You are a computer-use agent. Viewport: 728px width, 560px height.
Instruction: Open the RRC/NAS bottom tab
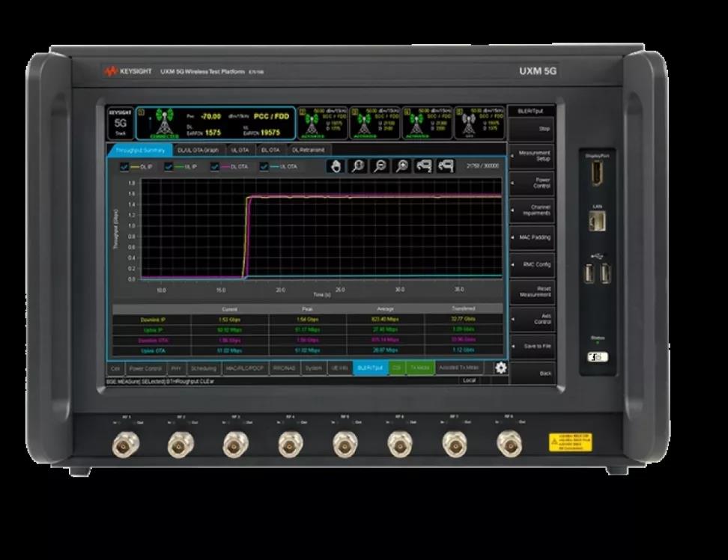coord(284,368)
